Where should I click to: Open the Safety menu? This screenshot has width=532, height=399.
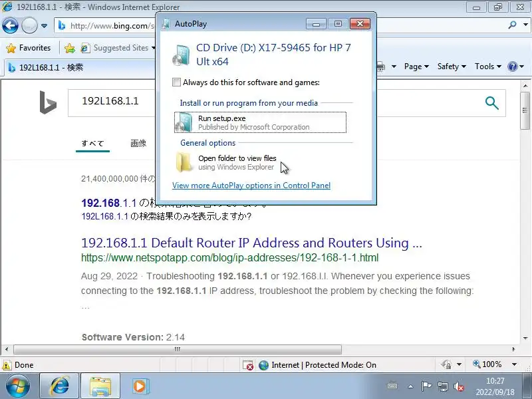452,66
